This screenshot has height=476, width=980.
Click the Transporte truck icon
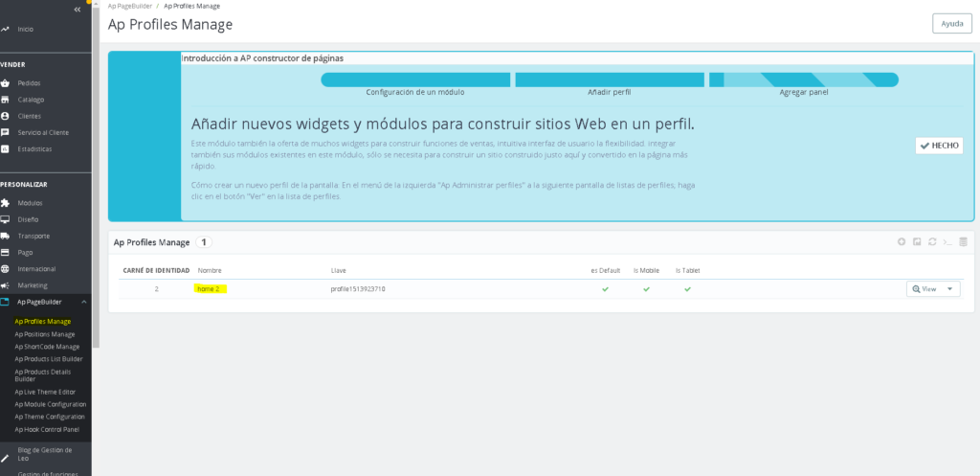[5, 237]
